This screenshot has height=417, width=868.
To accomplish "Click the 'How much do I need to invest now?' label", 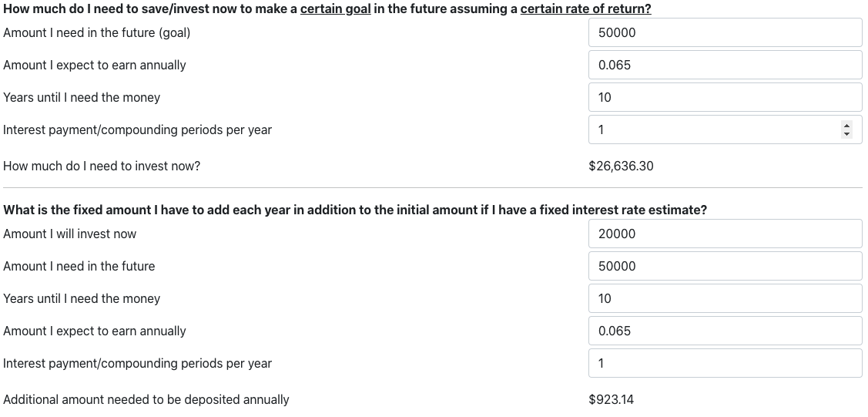I will coord(102,166).
